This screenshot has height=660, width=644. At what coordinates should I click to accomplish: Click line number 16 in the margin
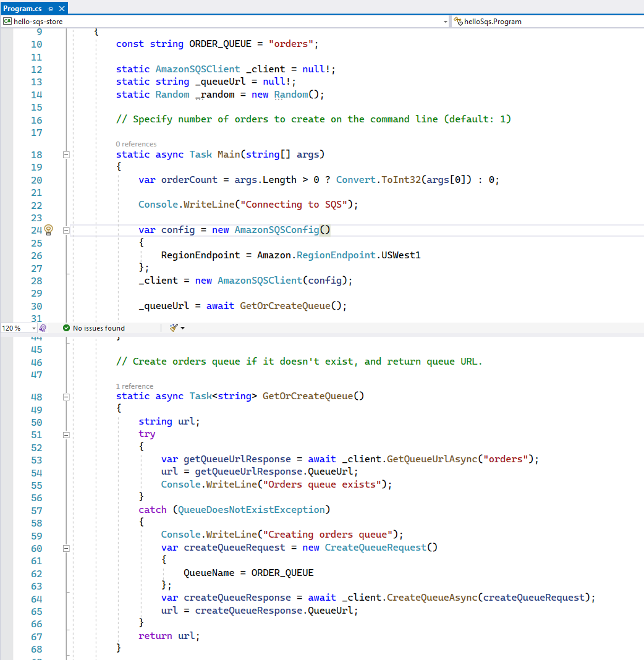point(36,121)
